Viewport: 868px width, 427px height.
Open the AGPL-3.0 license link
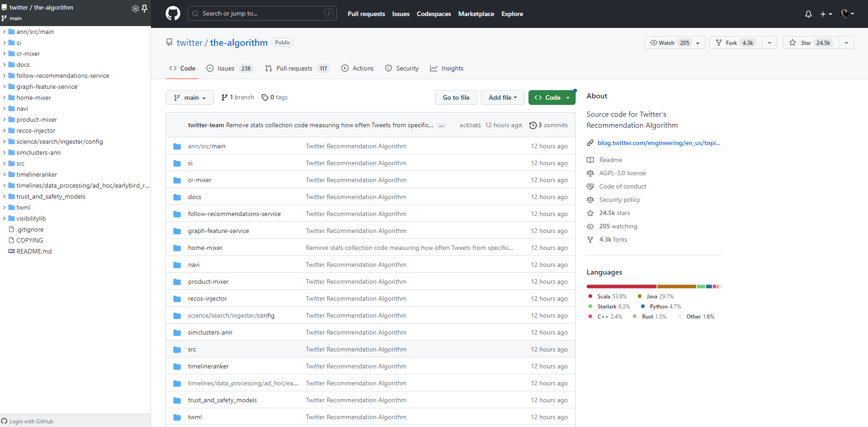[x=622, y=173]
